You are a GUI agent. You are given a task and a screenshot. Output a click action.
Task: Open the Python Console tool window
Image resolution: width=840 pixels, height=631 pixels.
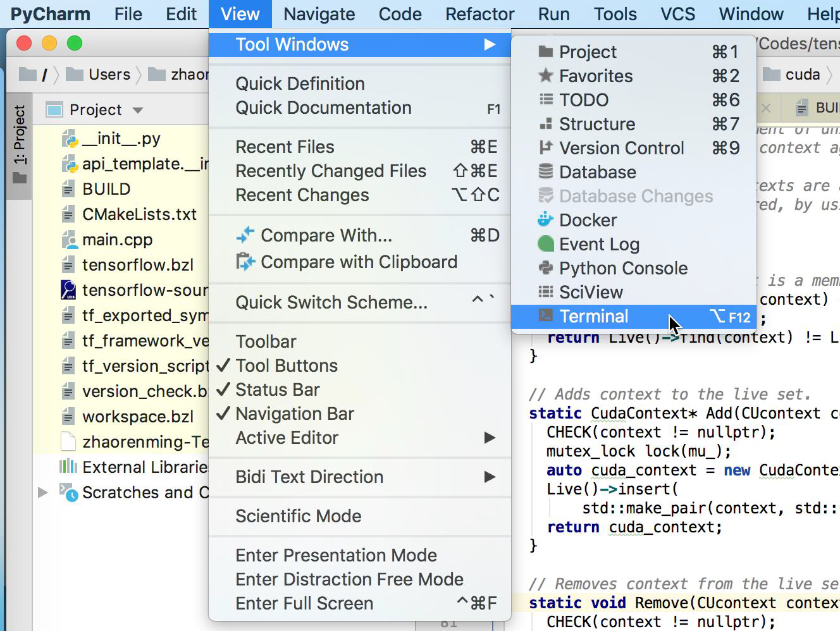point(622,269)
